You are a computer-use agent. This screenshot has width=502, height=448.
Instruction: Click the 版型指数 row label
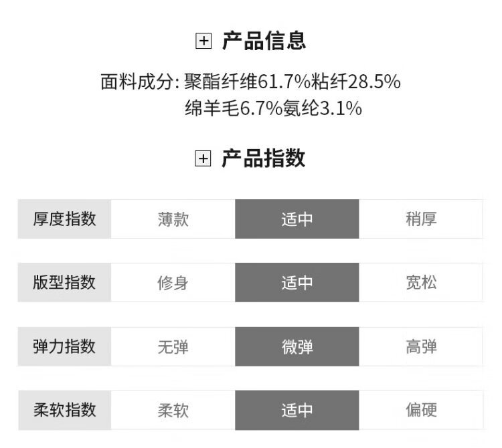64,282
